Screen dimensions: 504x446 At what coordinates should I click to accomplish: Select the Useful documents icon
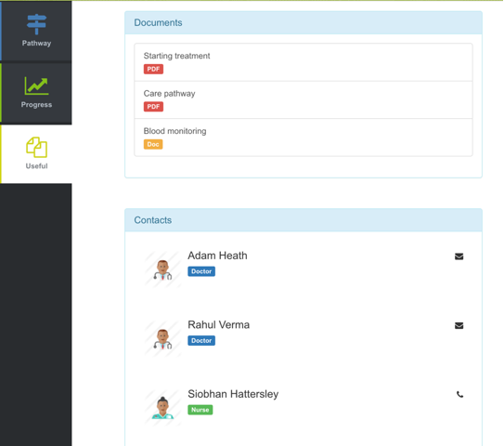36,148
